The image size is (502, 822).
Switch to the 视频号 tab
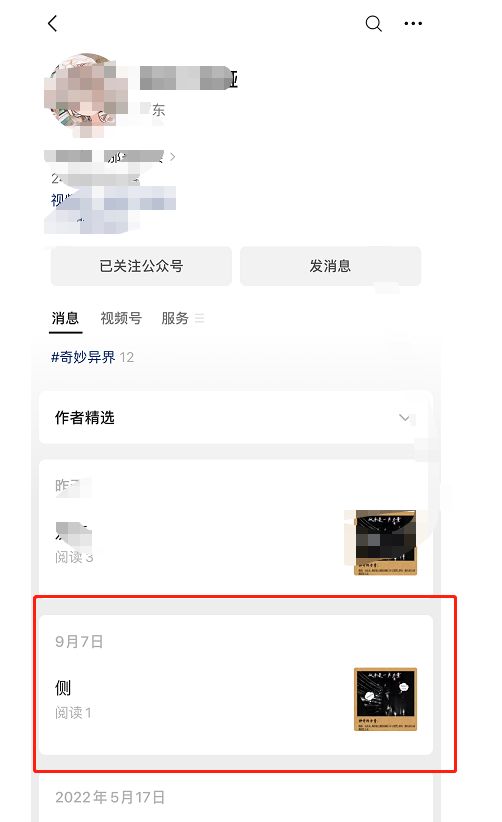121,318
